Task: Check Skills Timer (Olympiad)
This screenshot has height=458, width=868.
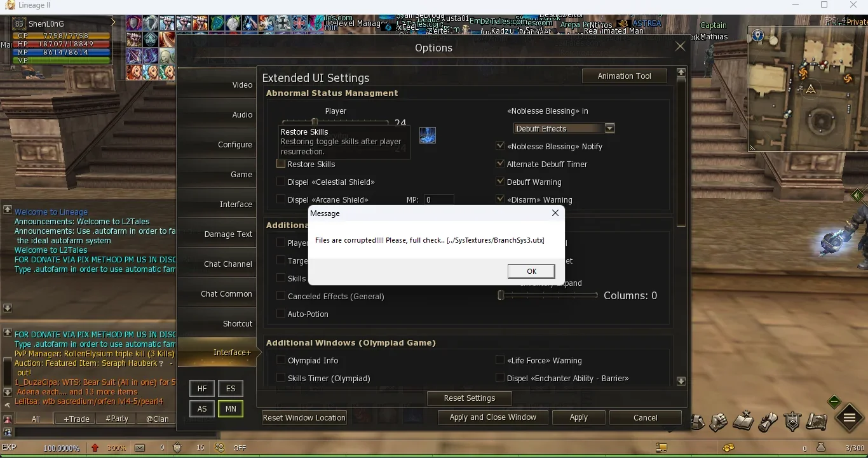Action: click(281, 378)
